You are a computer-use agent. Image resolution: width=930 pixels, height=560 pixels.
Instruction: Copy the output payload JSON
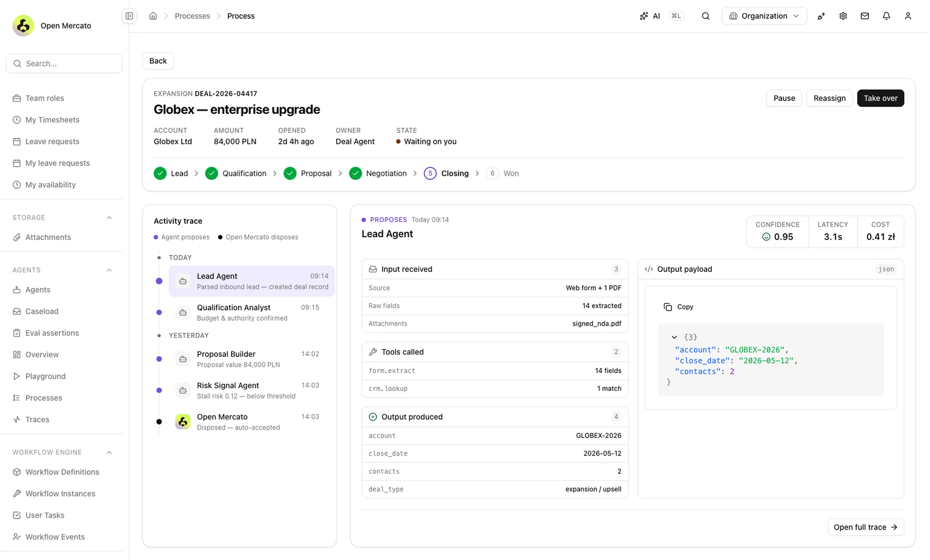point(679,307)
